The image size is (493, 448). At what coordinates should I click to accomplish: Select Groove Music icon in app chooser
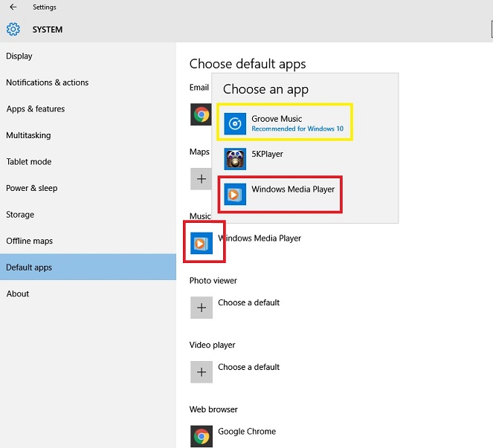click(x=235, y=124)
